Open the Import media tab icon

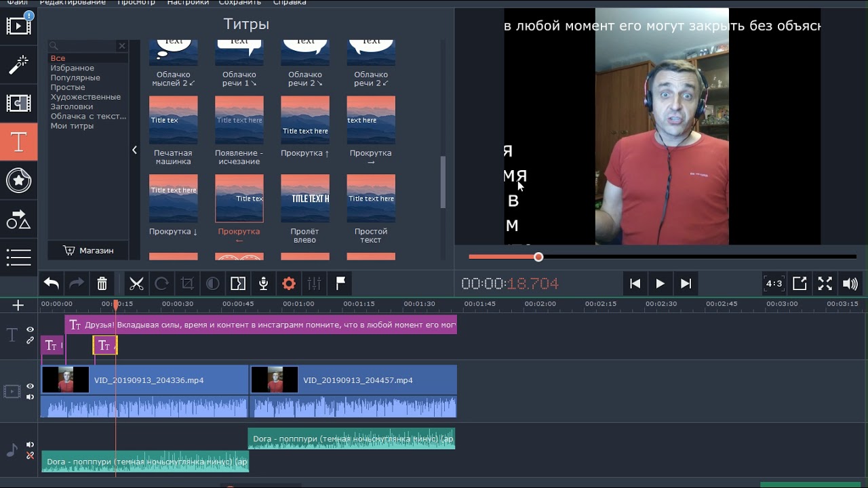[x=18, y=26]
